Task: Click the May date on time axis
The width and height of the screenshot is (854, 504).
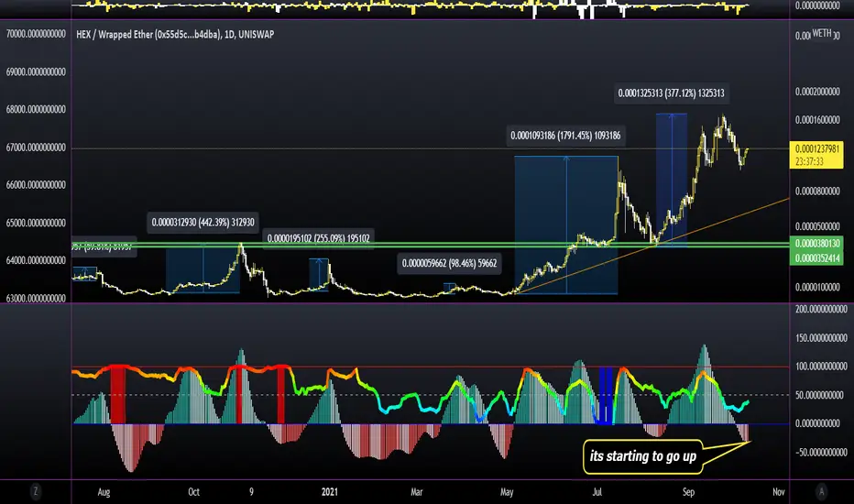Action: coord(507,492)
